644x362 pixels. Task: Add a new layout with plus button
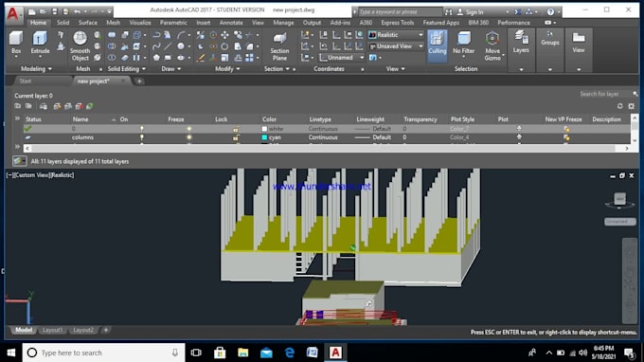(105, 330)
